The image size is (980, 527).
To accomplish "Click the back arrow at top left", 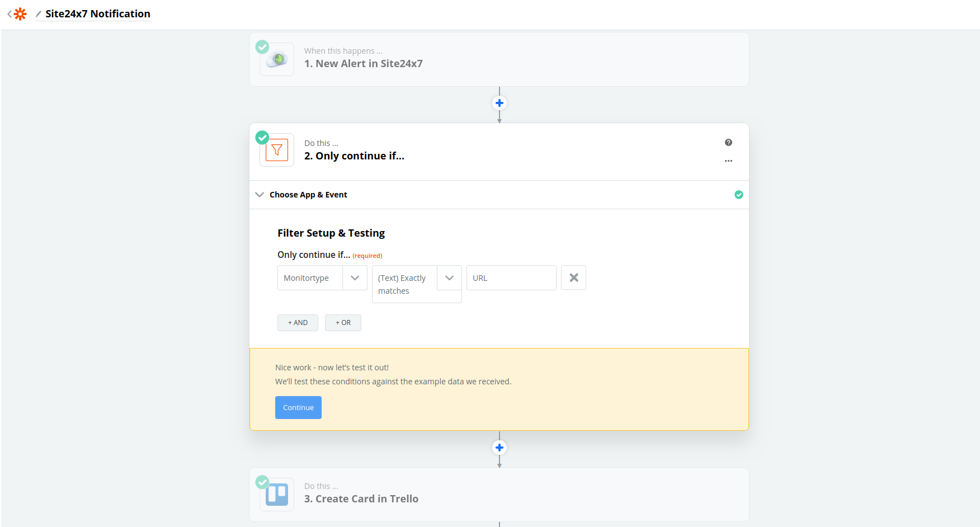I will [x=10, y=14].
